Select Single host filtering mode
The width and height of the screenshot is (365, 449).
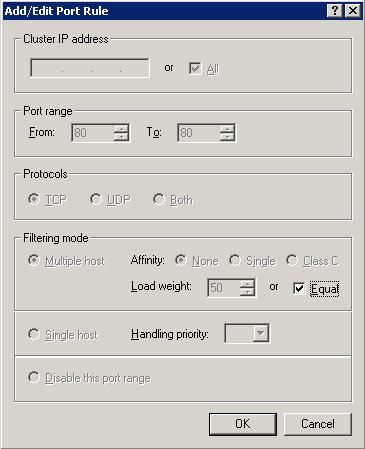[x=34, y=334]
